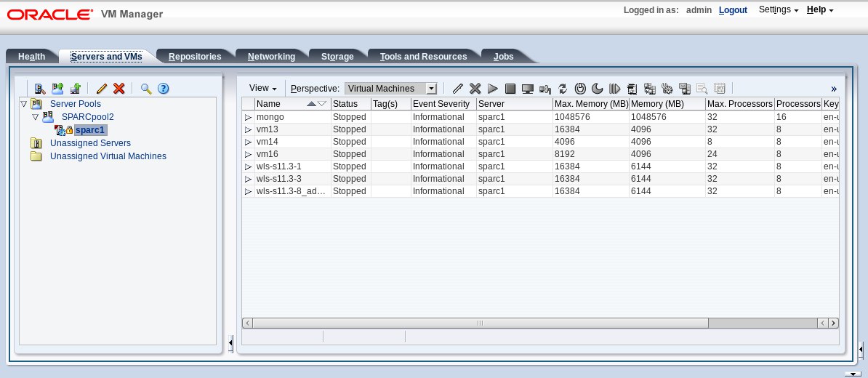The image size is (868, 378).
Task: Click the Launch Serial Console icon
Action: click(545, 89)
